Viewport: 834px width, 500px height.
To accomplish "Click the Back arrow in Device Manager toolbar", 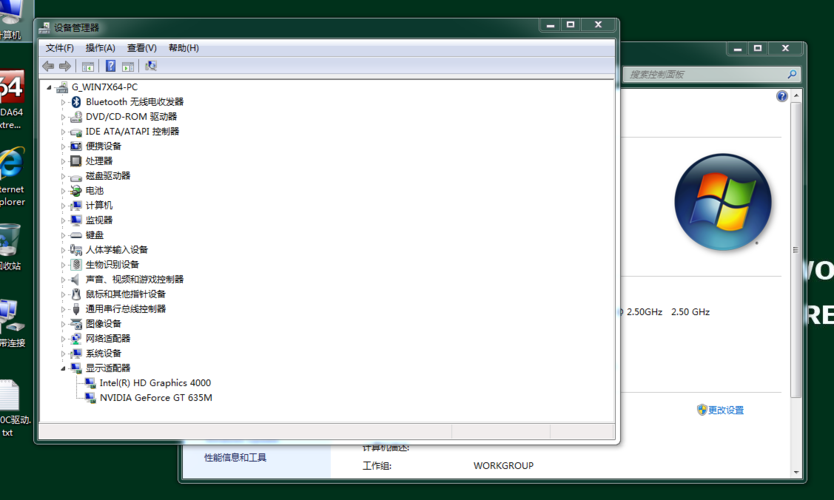I will [x=48, y=66].
